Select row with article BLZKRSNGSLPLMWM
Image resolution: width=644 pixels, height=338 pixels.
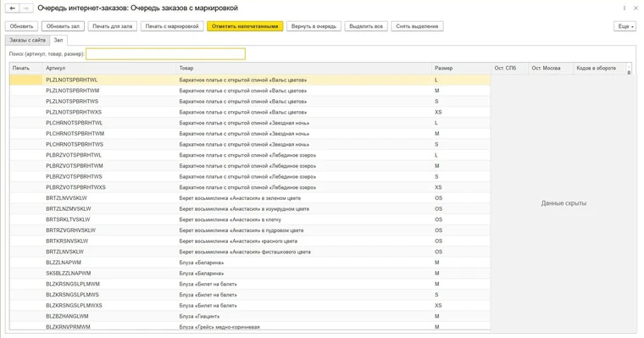[x=250, y=284]
